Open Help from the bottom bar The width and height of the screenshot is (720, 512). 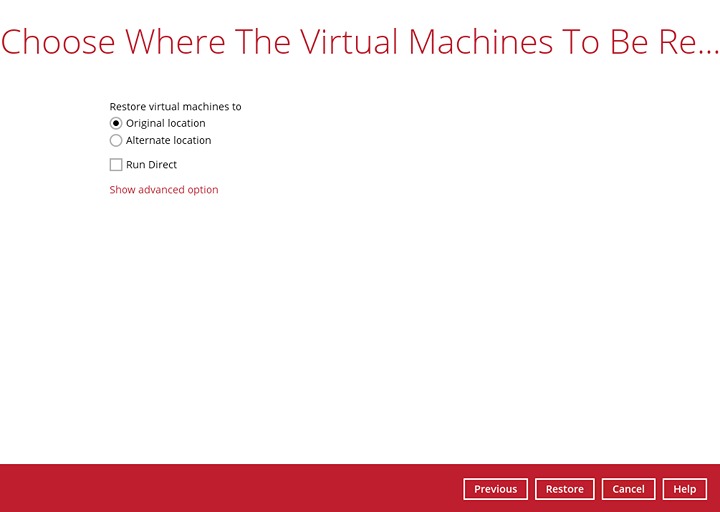click(x=684, y=489)
